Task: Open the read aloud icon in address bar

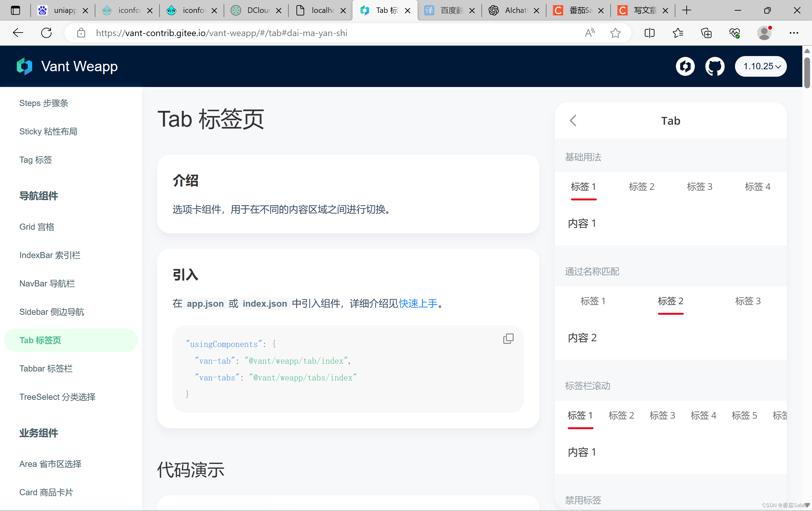Action: (x=589, y=33)
